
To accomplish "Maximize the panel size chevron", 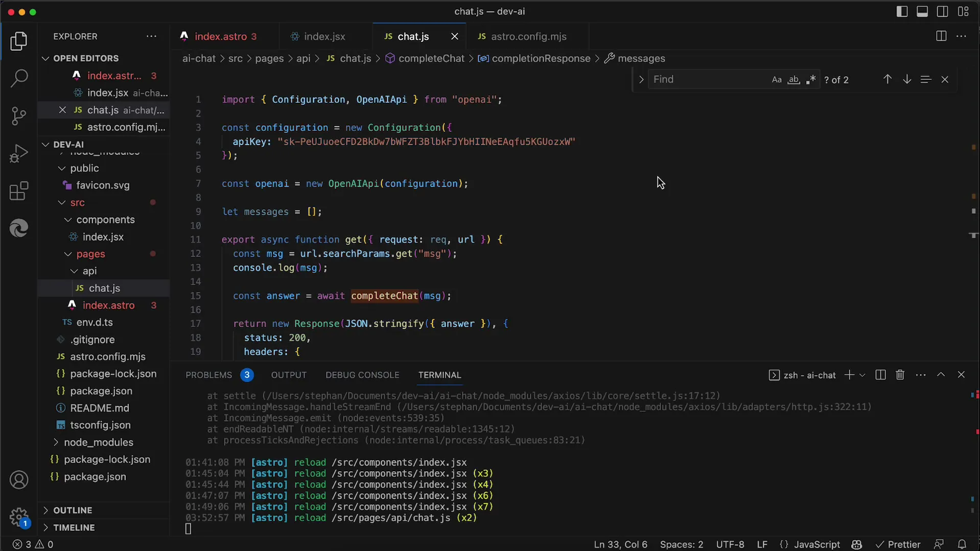I will pyautogui.click(x=941, y=375).
